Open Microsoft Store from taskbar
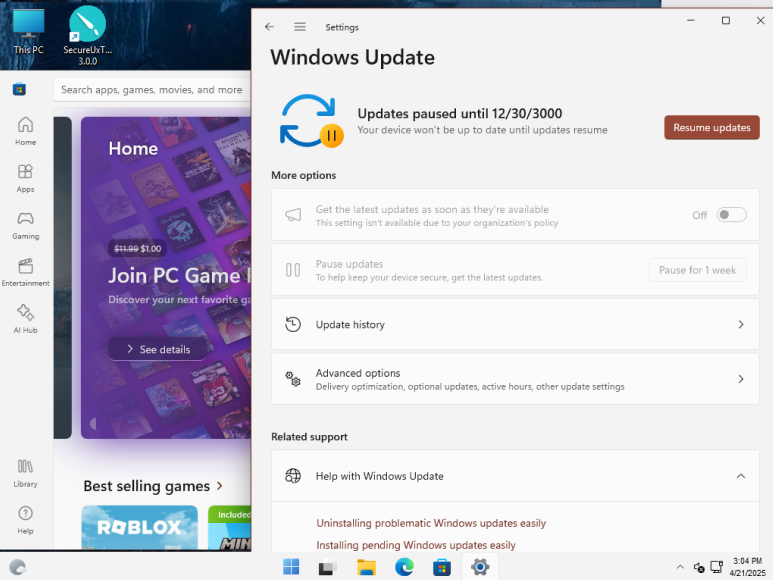Image resolution: width=773 pixels, height=580 pixels. [442, 567]
